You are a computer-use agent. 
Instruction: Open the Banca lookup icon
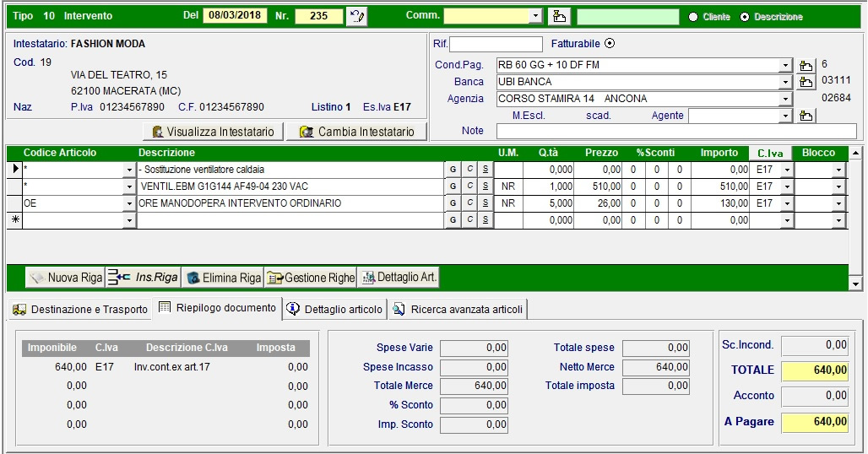(x=806, y=83)
